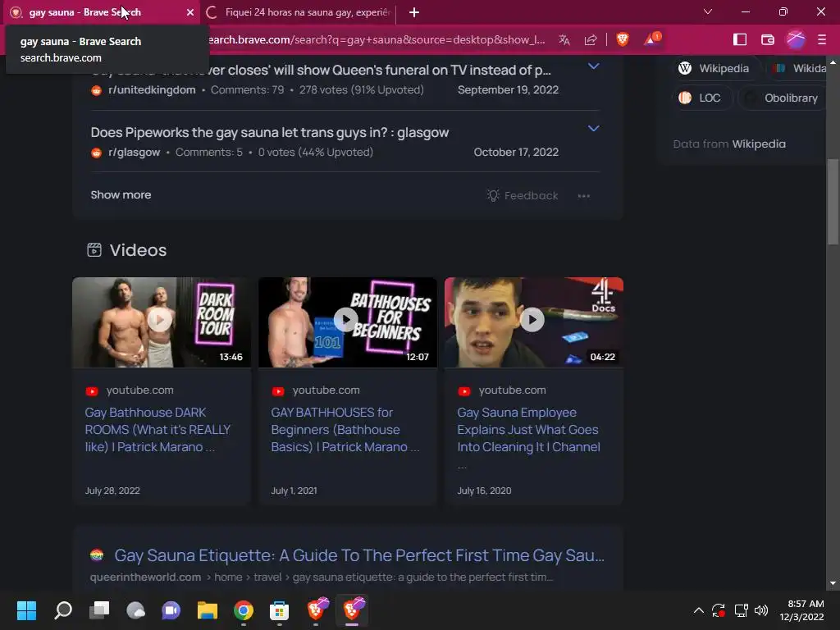Screen dimensions: 840x630
Task: Open the Brave Wallet icon
Action: (x=768, y=39)
